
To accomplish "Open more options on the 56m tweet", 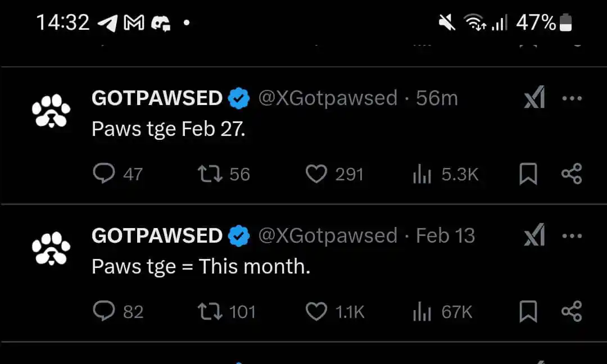I will tap(572, 98).
